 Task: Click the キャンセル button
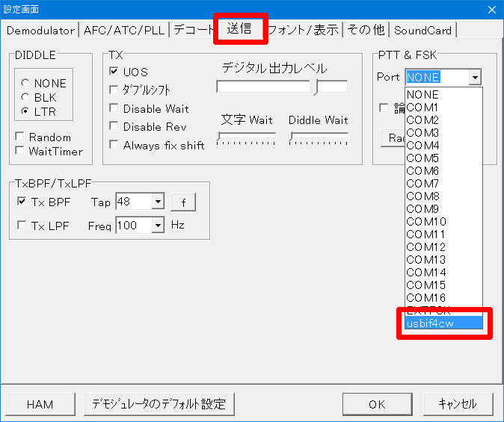[x=458, y=404]
